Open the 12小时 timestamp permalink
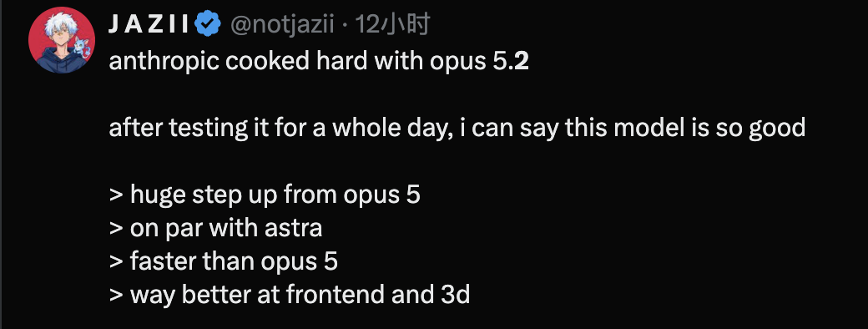 (x=392, y=25)
